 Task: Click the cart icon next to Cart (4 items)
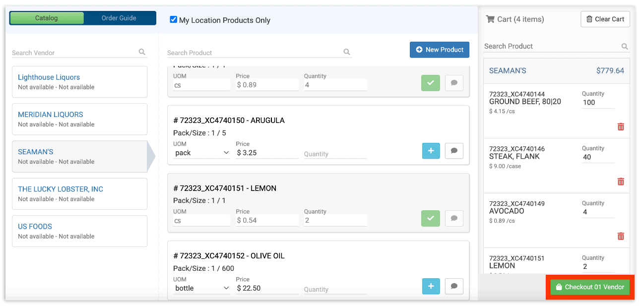tap(491, 19)
